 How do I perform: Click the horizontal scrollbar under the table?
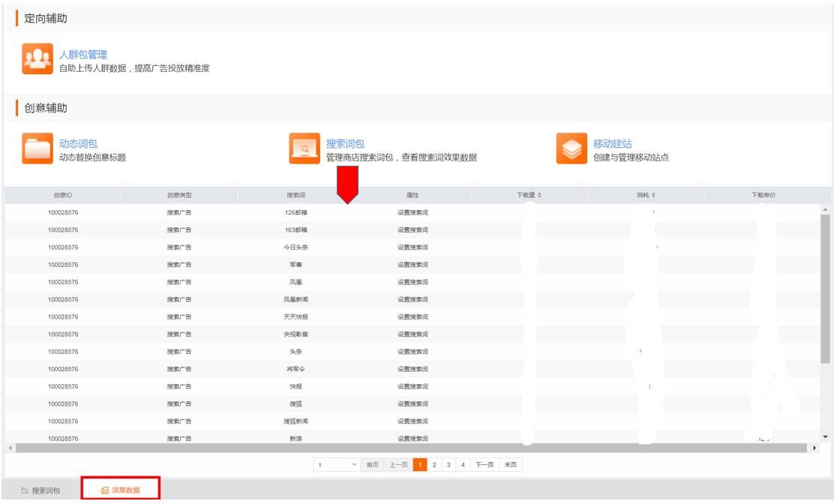[x=412, y=448]
